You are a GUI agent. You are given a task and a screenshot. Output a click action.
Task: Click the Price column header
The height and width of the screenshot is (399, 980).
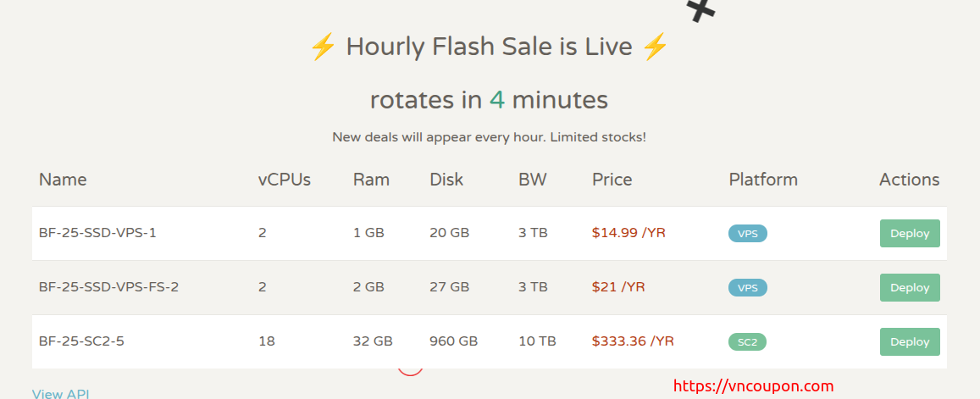[x=612, y=180]
